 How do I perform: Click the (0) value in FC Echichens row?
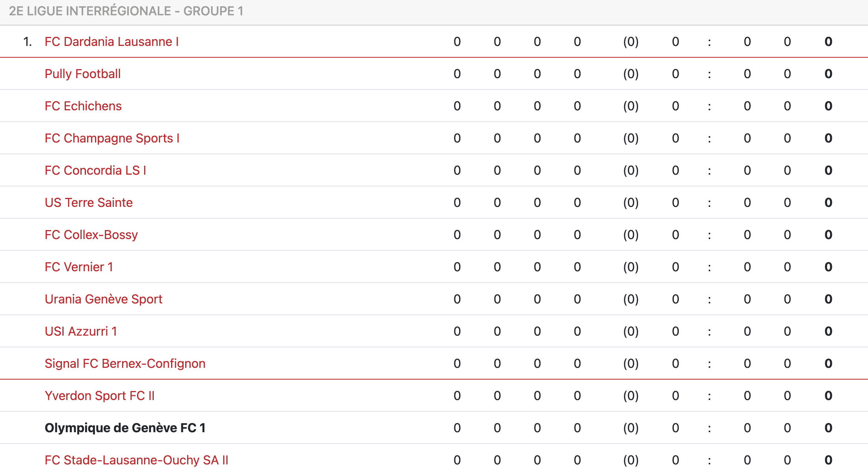(631, 106)
